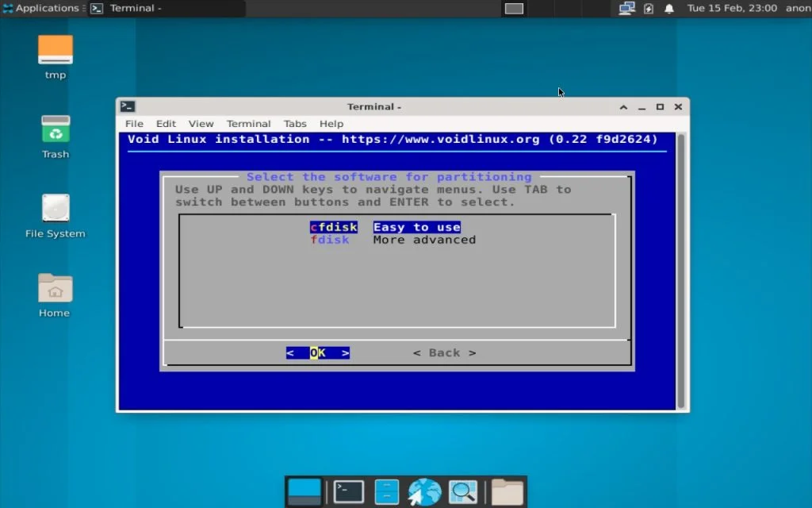Click the Back button in the installer dialog
The image size is (812, 508).
pos(444,352)
